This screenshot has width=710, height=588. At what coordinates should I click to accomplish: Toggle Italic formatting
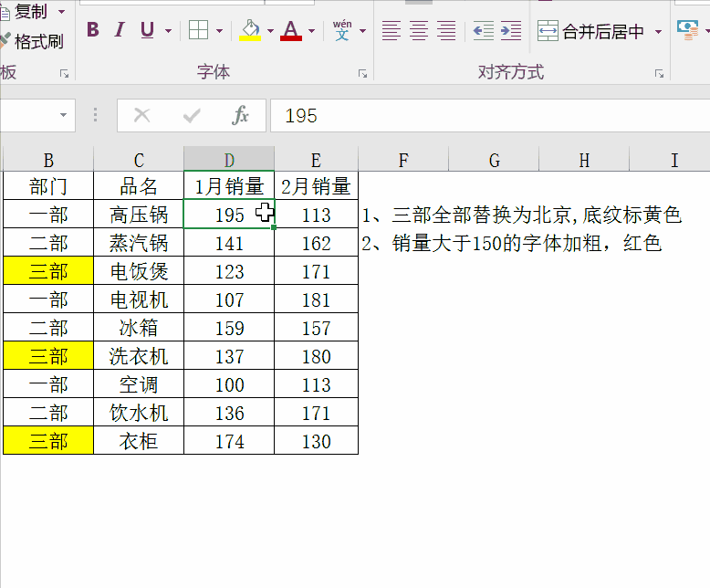pos(120,30)
